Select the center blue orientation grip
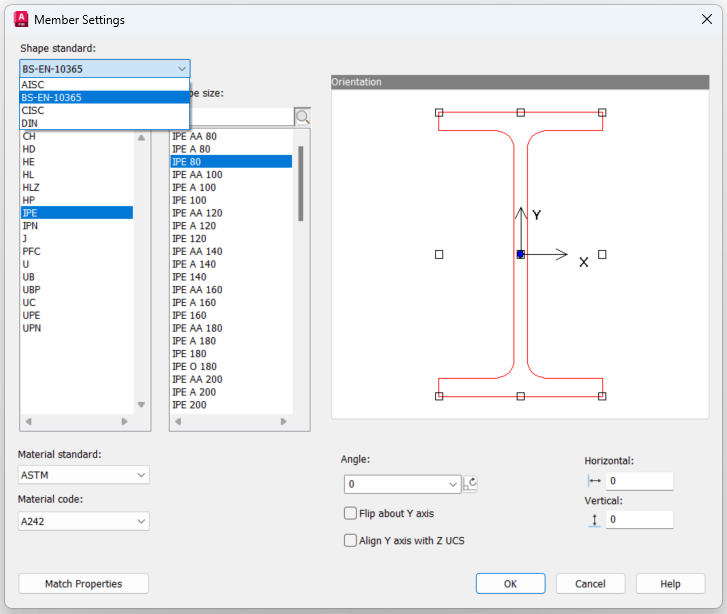This screenshot has width=727, height=614. 520,255
